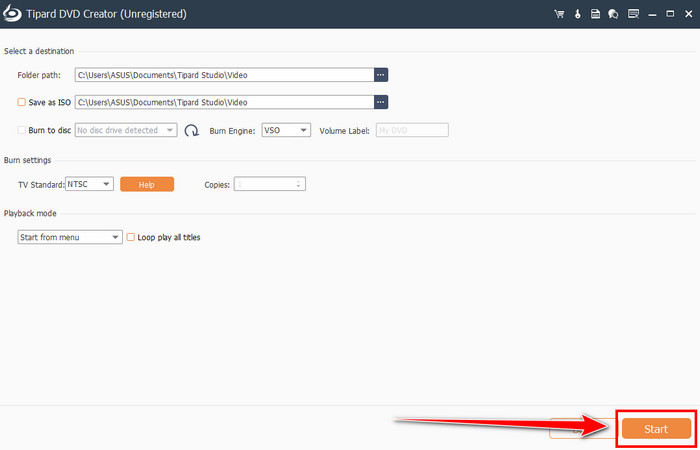Open the title bar menu list icon
700x450 pixels.
point(633,14)
